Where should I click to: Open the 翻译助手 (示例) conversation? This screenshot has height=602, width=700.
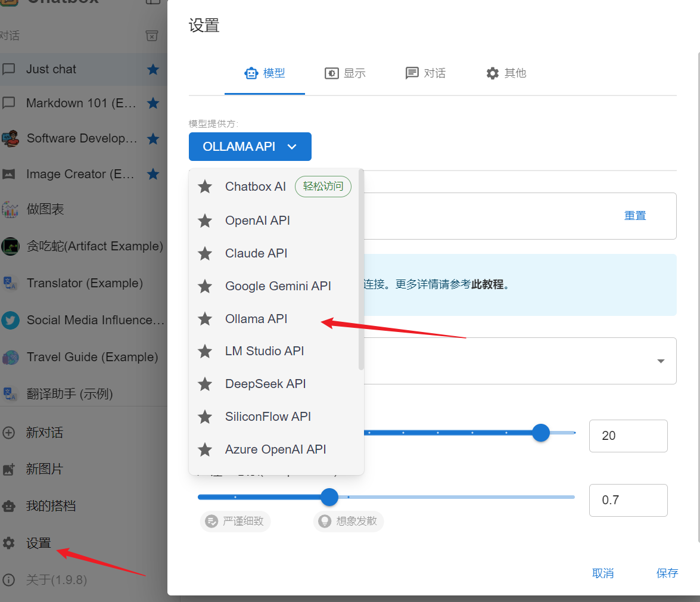83,394
